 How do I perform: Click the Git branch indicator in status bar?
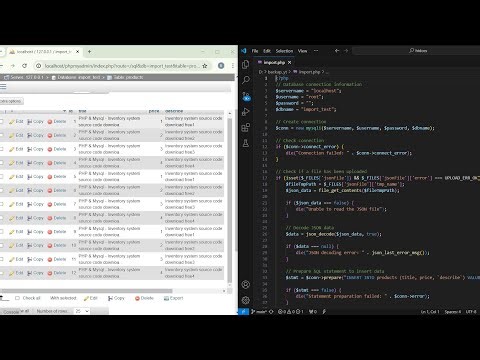point(259,312)
